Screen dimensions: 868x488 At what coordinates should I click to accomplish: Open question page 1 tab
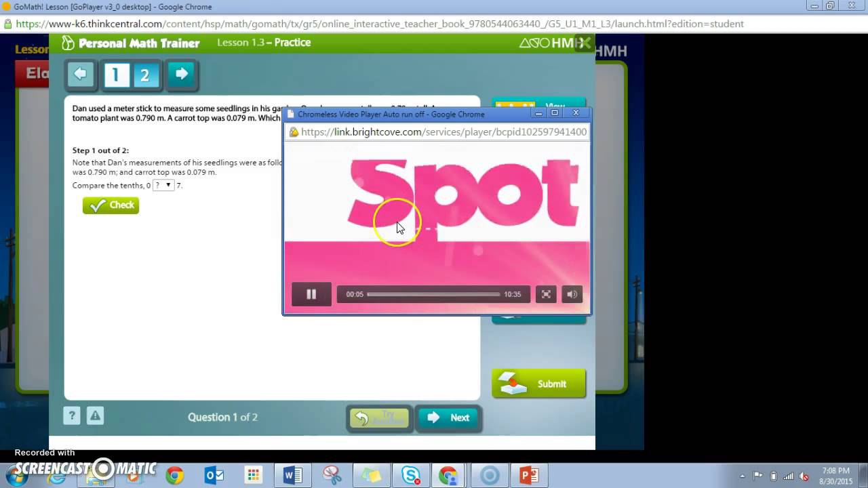click(x=116, y=75)
